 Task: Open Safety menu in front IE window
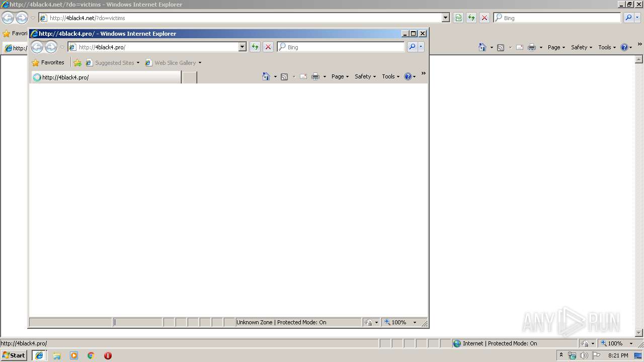coord(365,76)
